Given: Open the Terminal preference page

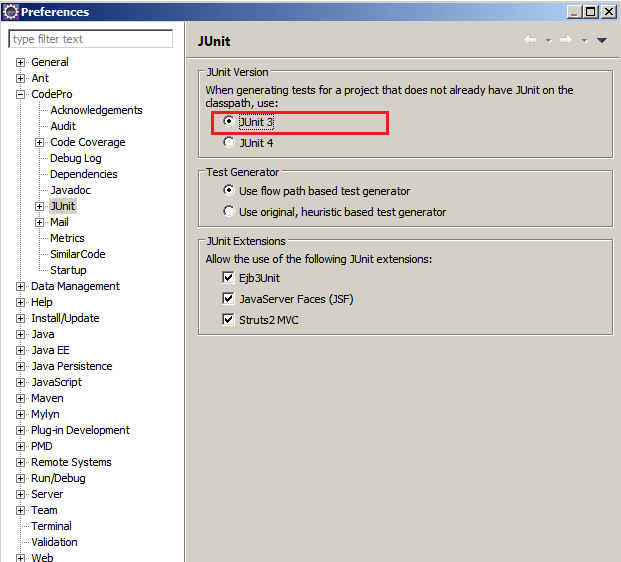Looking at the screenshot, I should click(x=51, y=526).
